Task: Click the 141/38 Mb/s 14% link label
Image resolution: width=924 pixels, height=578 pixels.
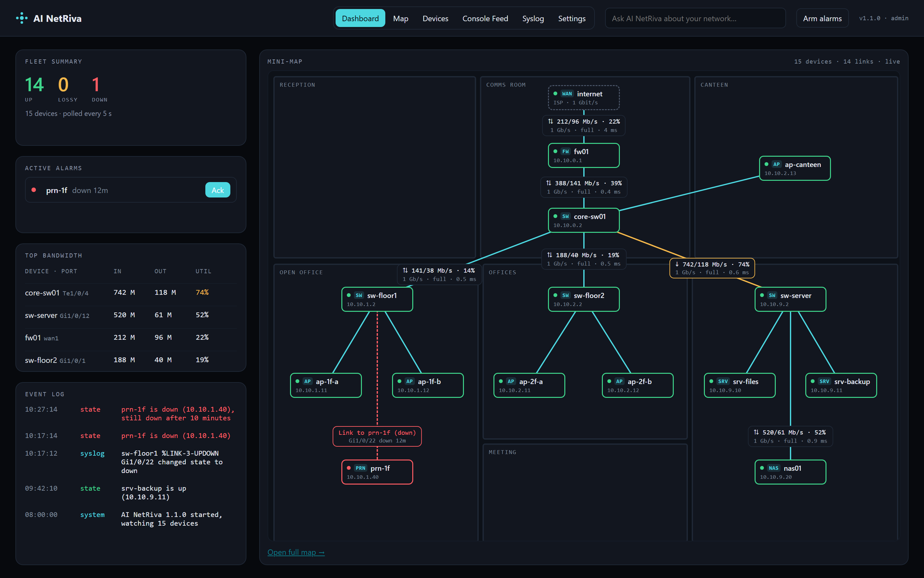Action: tap(439, 275)
